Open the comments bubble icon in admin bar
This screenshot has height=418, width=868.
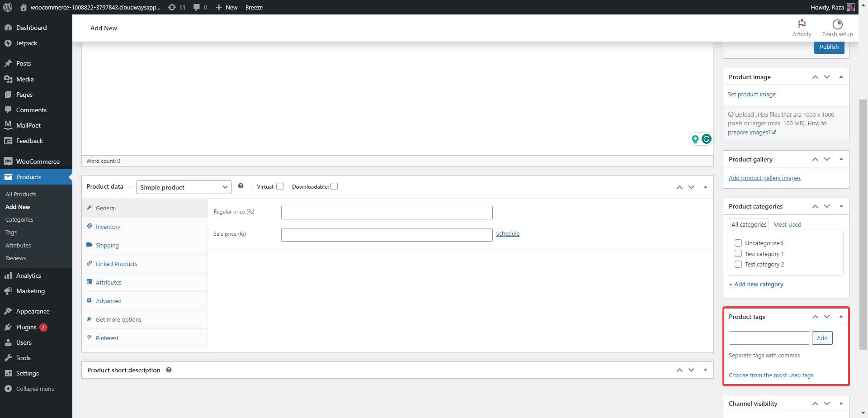(x=197, y=7)
